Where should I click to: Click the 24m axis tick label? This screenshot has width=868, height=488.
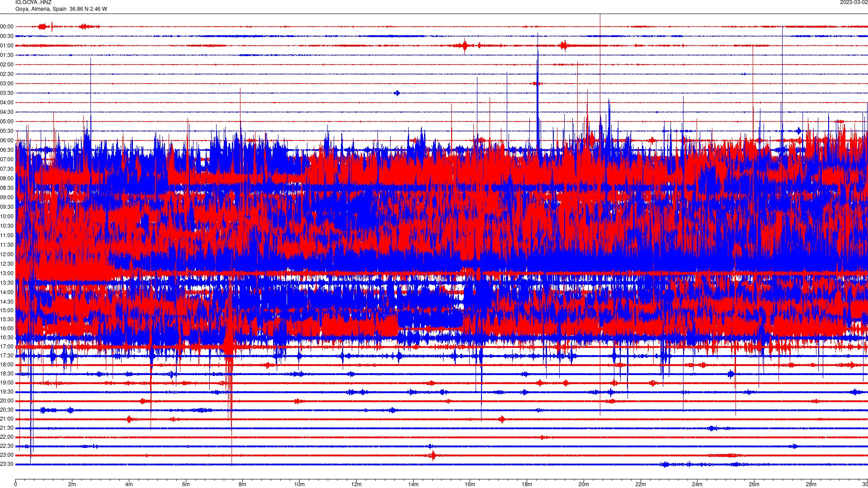697,484
